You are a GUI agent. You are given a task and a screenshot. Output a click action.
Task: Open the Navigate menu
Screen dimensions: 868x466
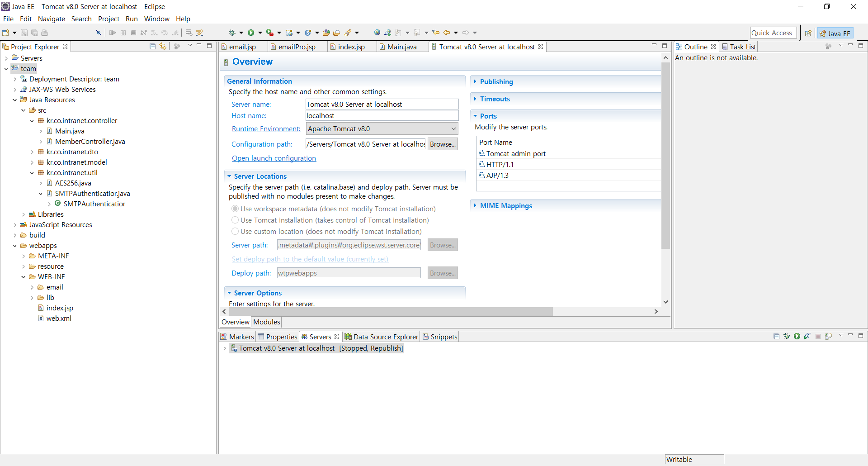(x=52, y=19)
